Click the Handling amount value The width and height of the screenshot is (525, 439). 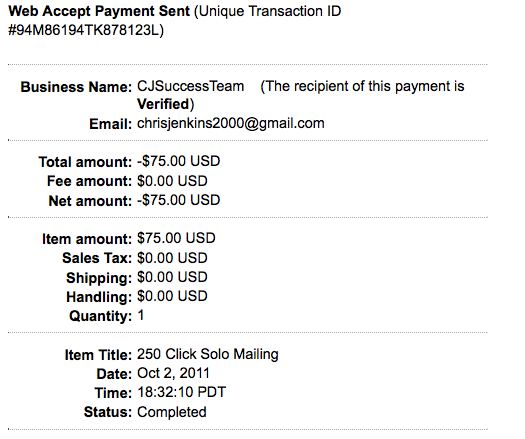[172, 296]
